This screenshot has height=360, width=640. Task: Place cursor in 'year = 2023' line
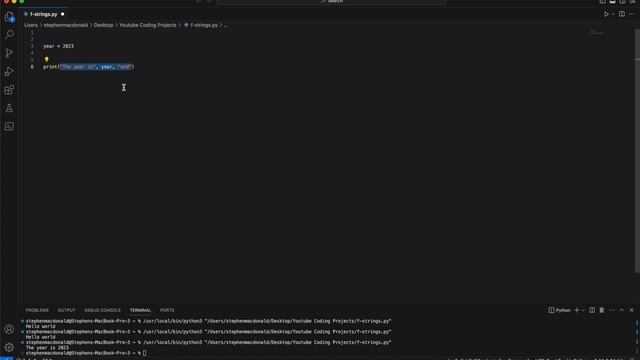pos(59,46)
